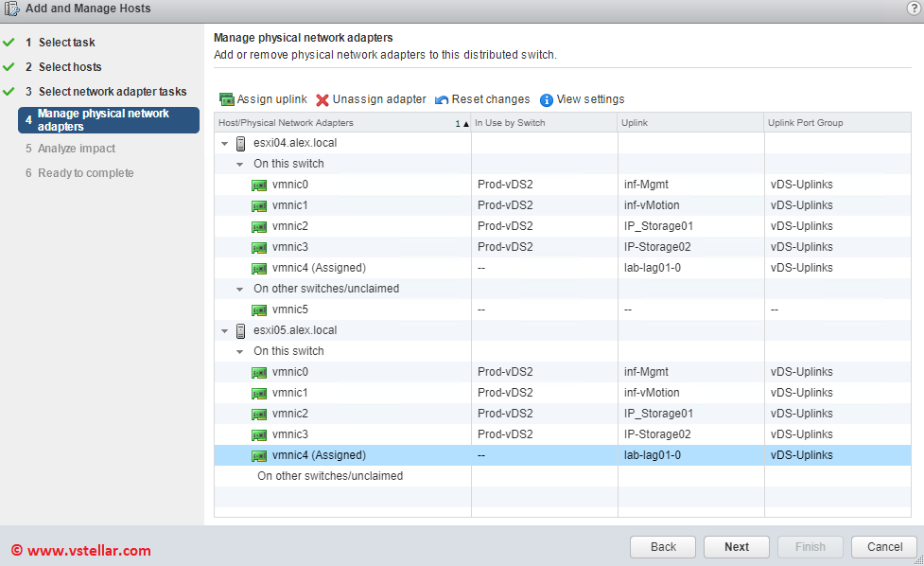The width and height of the screenshot is (924, 566).
Task: Click the esxi05.alex.local host icon
Action: click(241, 330)
